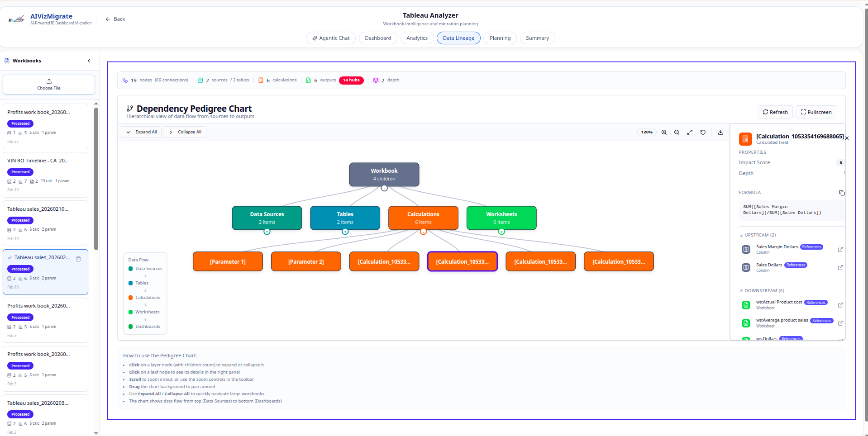The height and width of the screenshot is (436, 868).
Task: Select the Data Sources chart node
Action: [x=267, y=218]
